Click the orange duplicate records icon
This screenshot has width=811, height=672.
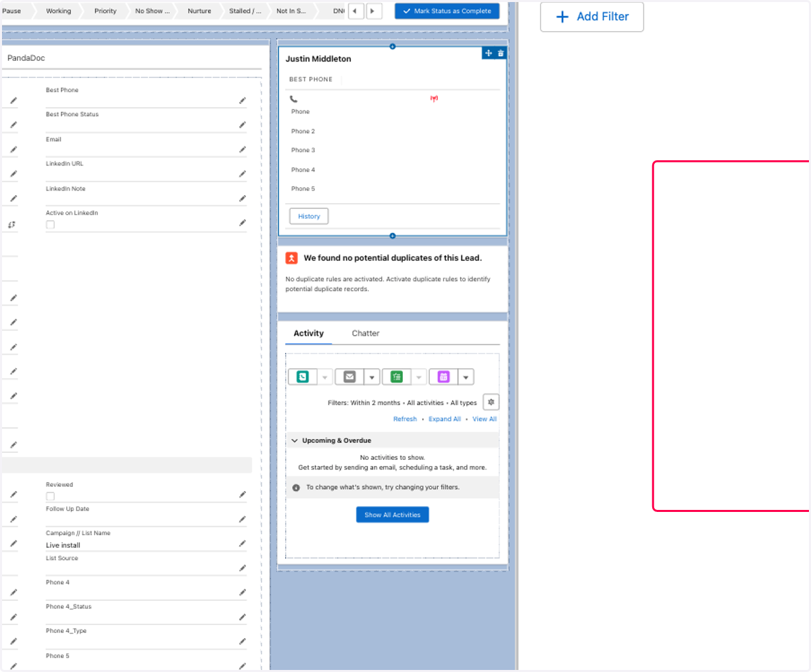[291, 258]
